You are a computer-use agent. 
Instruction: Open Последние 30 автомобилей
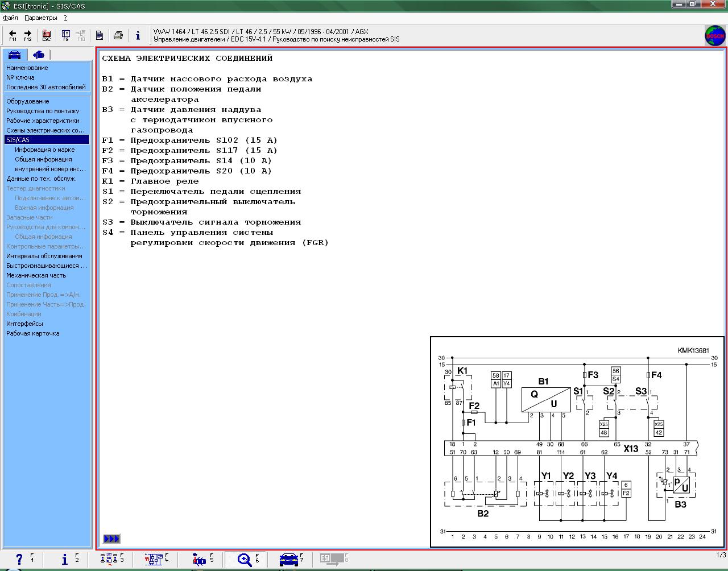[x=46, y=87]
